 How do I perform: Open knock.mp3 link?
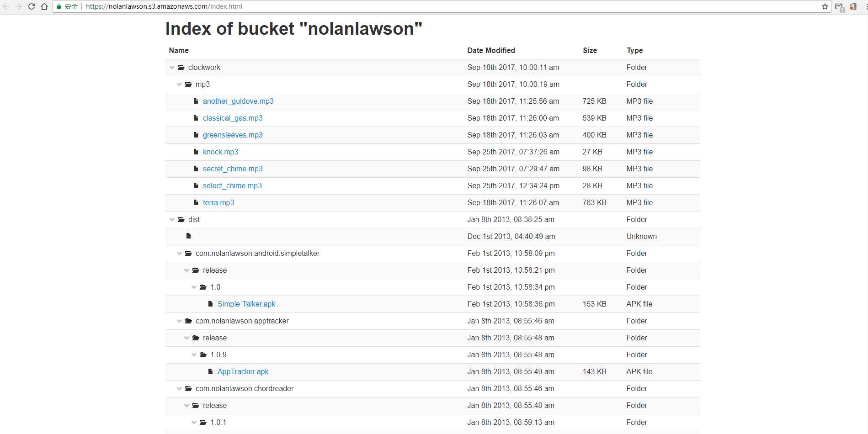click(221, 152)
